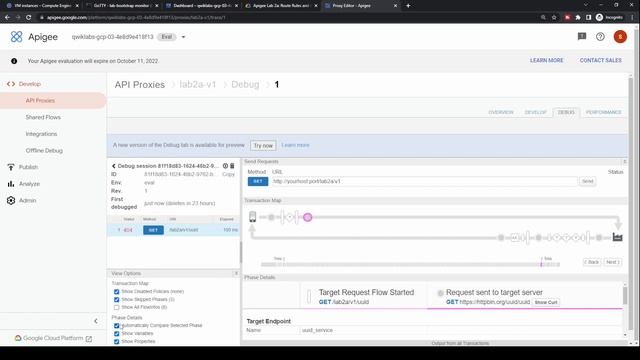Click CONTACT SALES link

pos(600,60)
